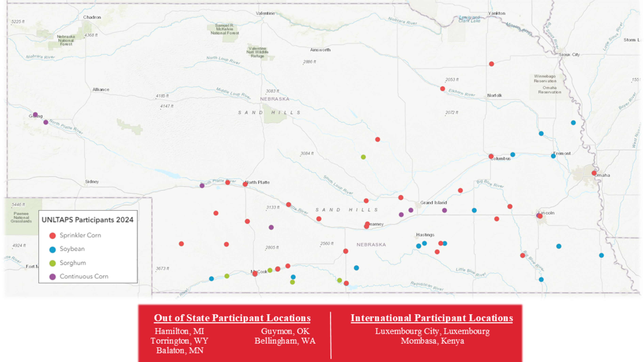Click the blue marker beside Fremont

(553, 156)
